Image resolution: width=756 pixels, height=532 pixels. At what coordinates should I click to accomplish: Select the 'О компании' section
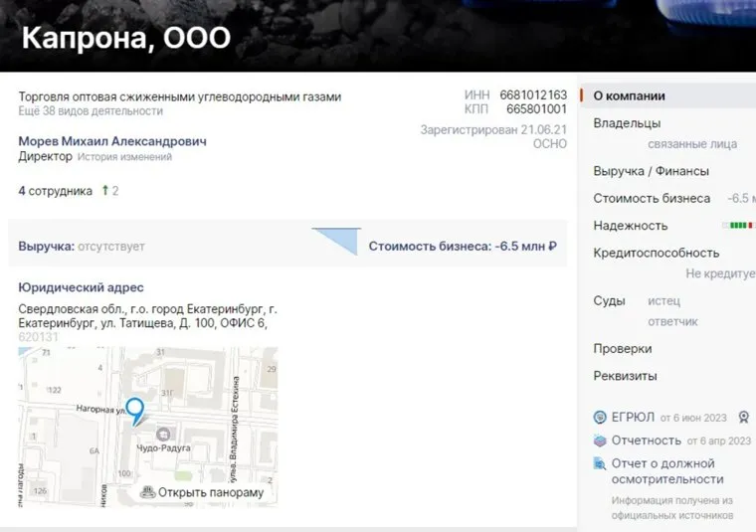point(629,96)
